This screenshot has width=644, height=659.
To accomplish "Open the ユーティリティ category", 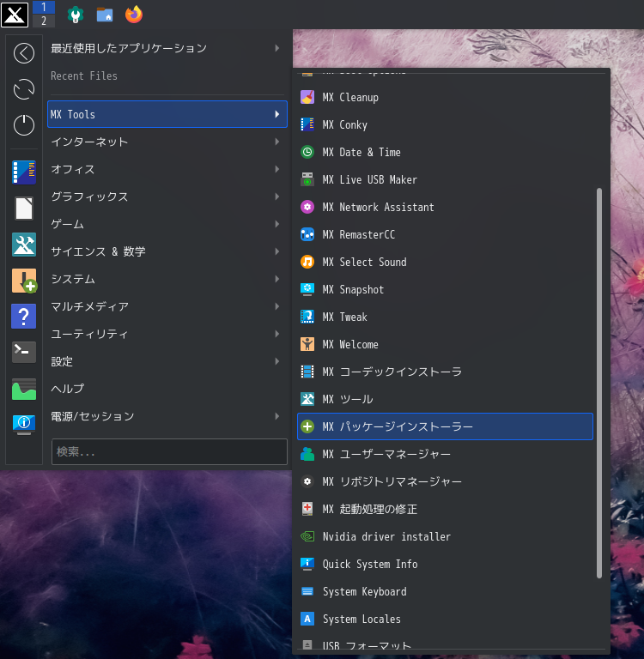I will coord(167,334).
